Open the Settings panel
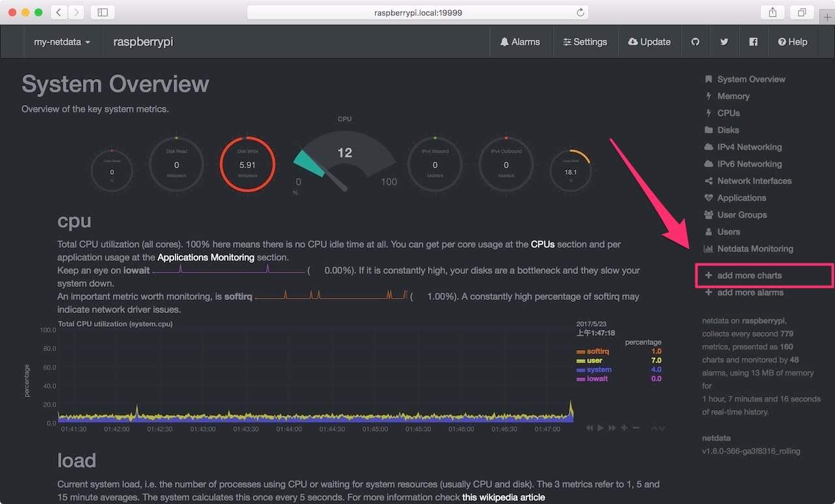This screenshot has height=504, width=835. coord(584,42)
